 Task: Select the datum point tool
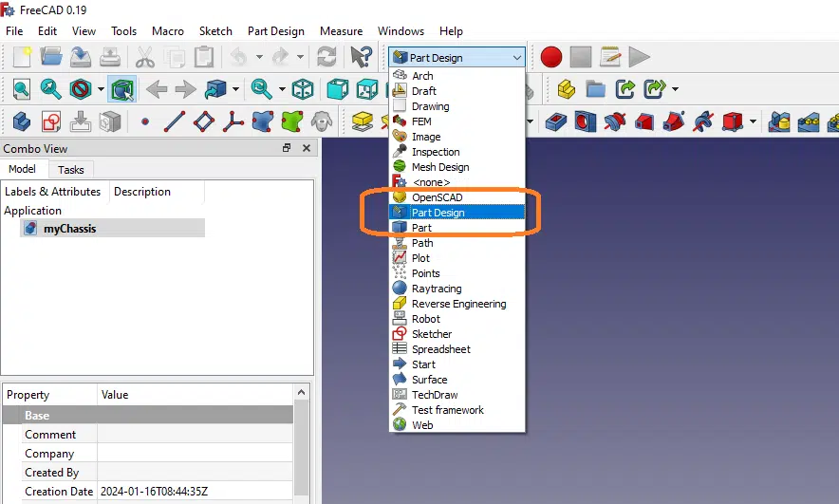145,122
